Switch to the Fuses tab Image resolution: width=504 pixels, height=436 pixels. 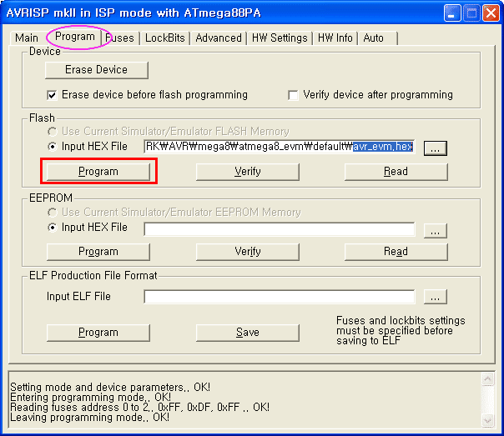pyautogui.click(x=121, y=38)
